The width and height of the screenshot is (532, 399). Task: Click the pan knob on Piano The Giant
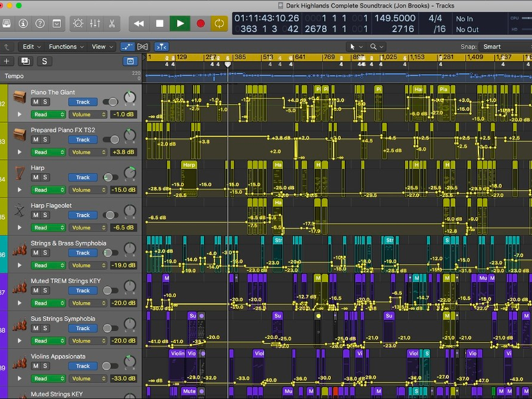[130, 98]
